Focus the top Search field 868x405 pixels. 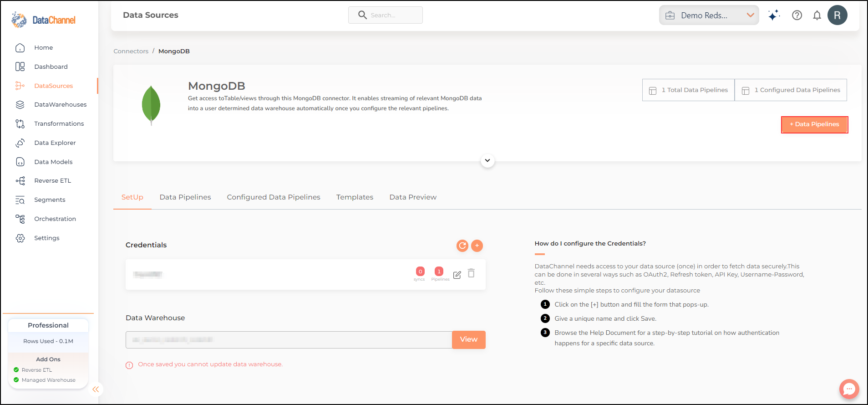386,15
